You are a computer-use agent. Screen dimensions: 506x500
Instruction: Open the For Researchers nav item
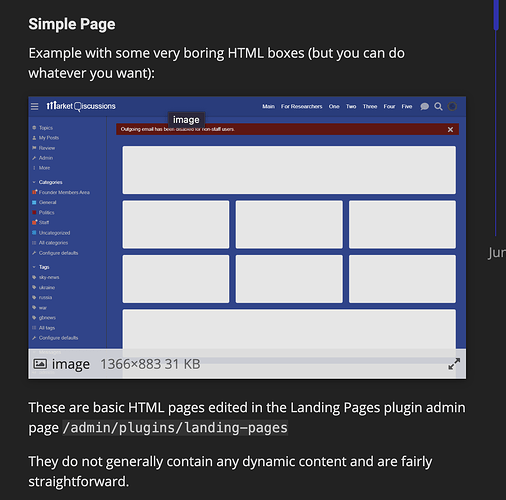pyautogui.click(x=301, y=106)
